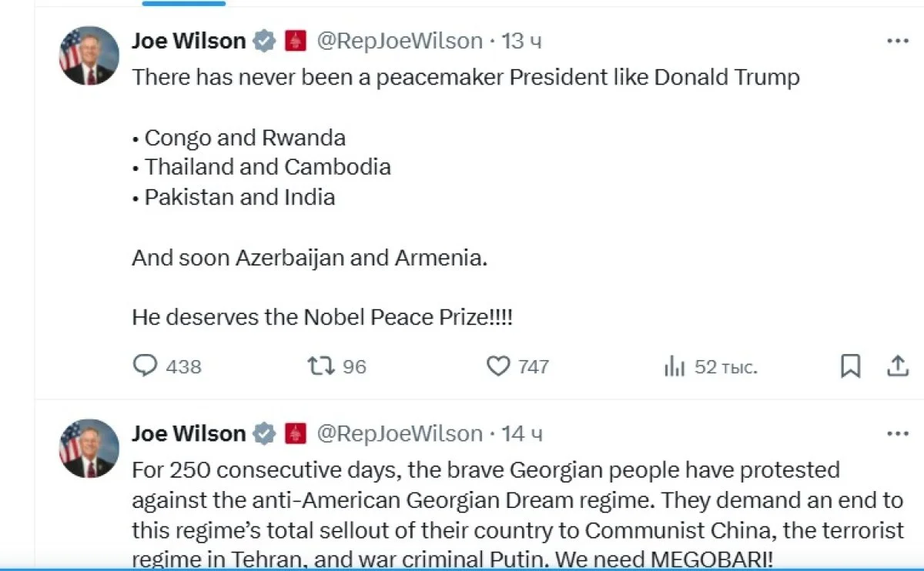Screen dimensions: 924x571
Task: Retweet the Donald Trump peacemaker tweet
Action: pyautogui.click(x=321, y=366)
